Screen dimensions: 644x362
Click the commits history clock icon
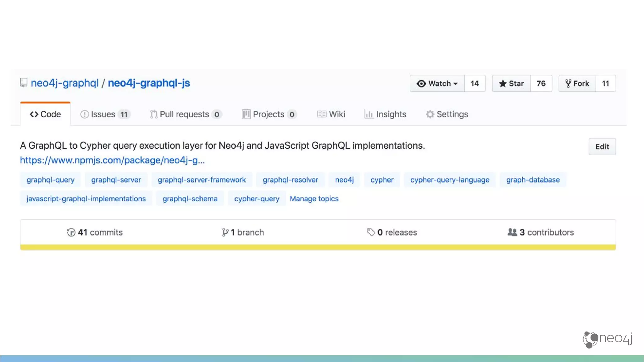(x=71, y=233)
